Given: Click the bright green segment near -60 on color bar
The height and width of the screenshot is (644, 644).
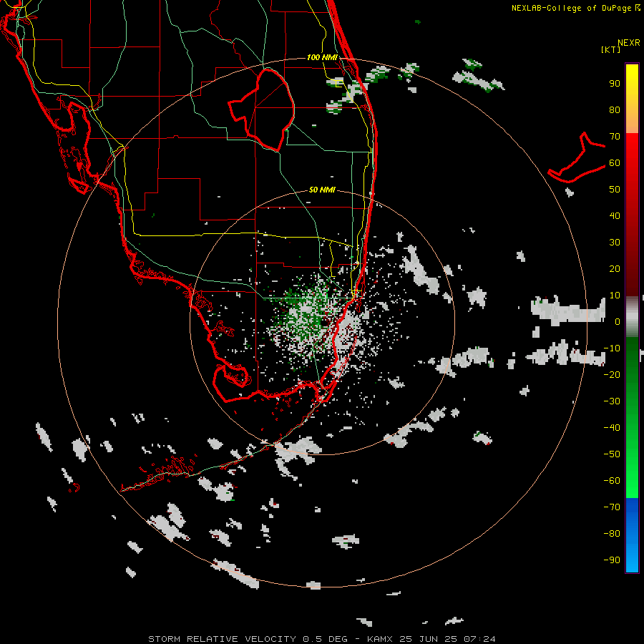Looking at the screenshot, I should click(632, 482).
